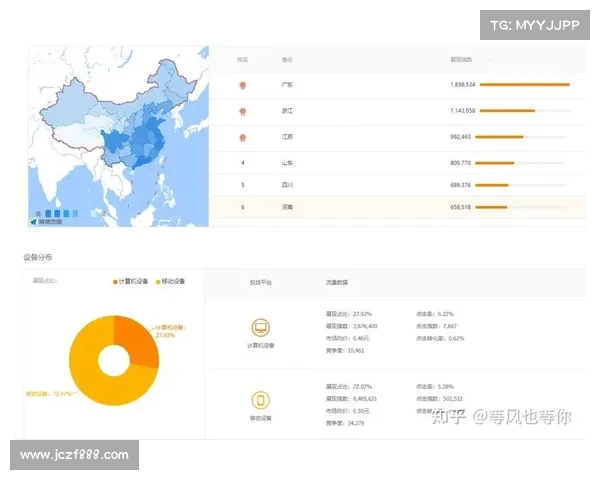Click rank number 5 in the table

(243, 185)
